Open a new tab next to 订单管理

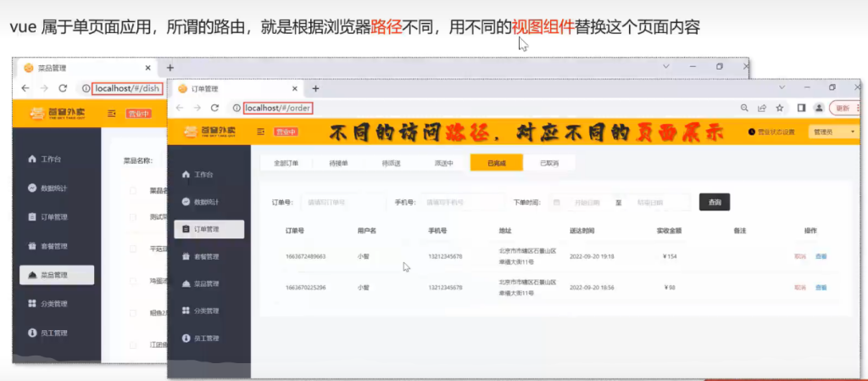coord(316,88)
